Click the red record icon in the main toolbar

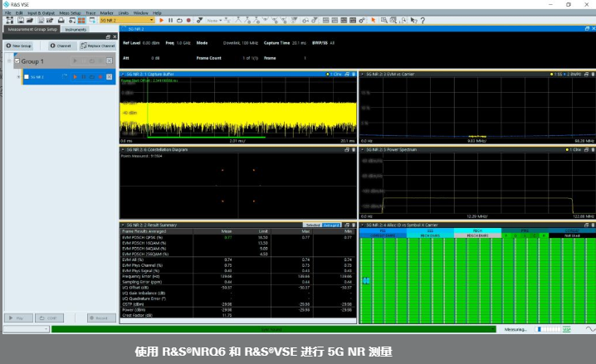[188, 20]
